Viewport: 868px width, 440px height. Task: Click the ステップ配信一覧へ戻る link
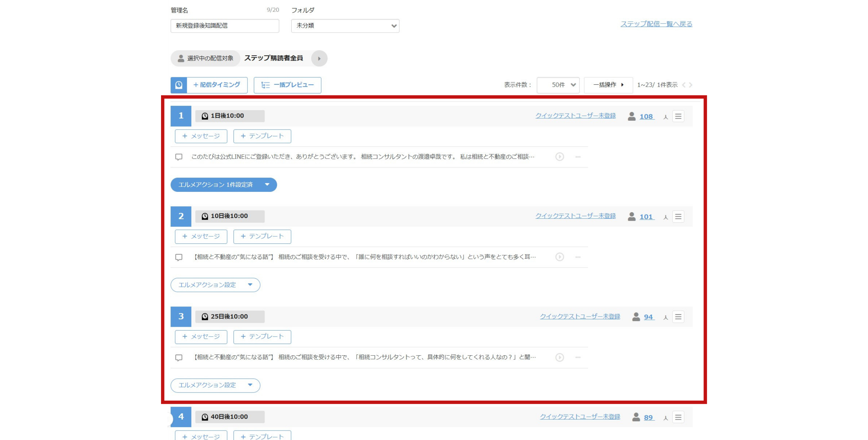click(656, 24)
